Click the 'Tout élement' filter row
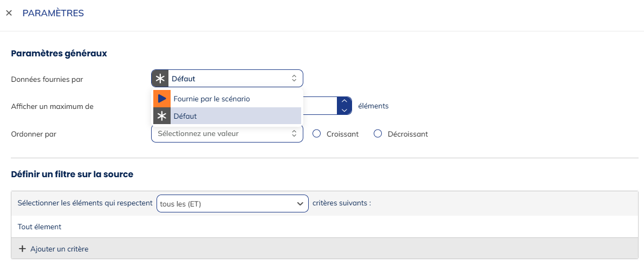The image size is (644, 265). (40, 227)
